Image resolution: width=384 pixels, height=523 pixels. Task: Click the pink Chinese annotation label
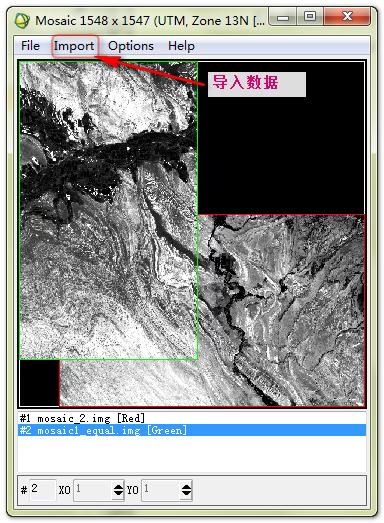pyautogui.click(x=257, y=84)
